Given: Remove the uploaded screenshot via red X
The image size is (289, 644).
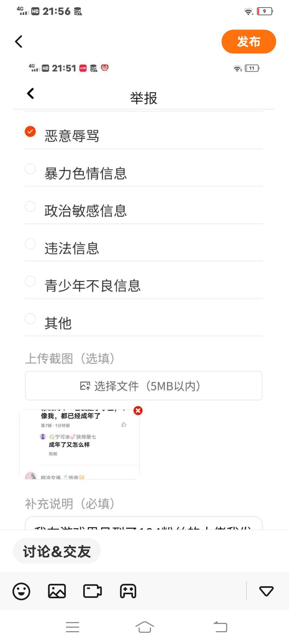Looking at the screenshot, I should click(138, 411).
